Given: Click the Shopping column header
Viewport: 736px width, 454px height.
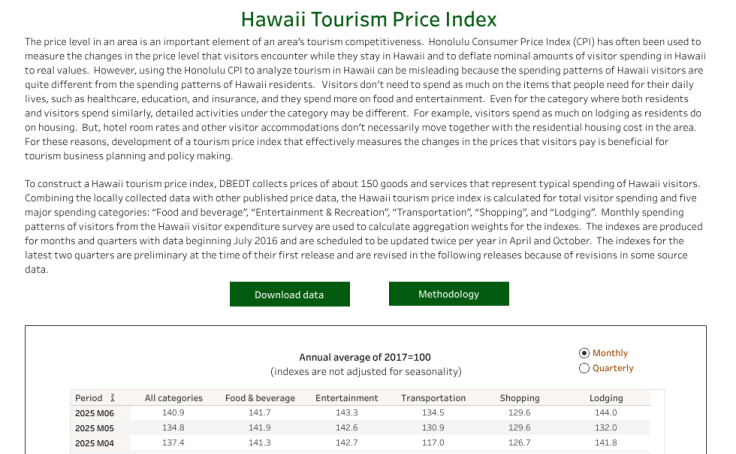Looking at the screenshot, I should click(519, 398).
